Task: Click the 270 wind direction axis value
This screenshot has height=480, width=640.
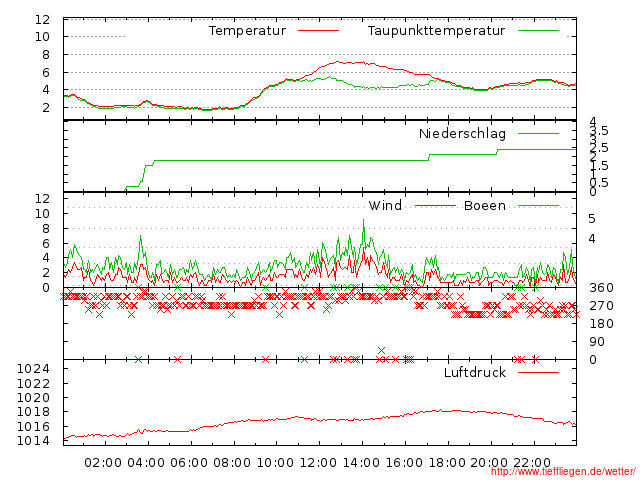Action: tap(601, 306)
